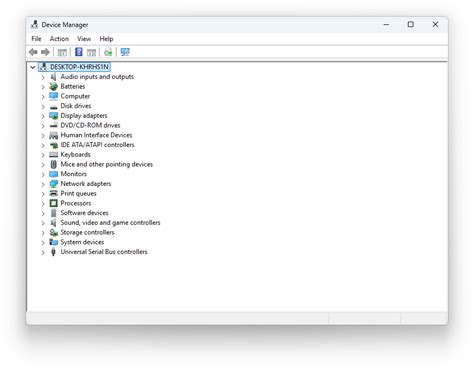
Task: Expand the Disk drives category
Action: click(x=43, y=106)
